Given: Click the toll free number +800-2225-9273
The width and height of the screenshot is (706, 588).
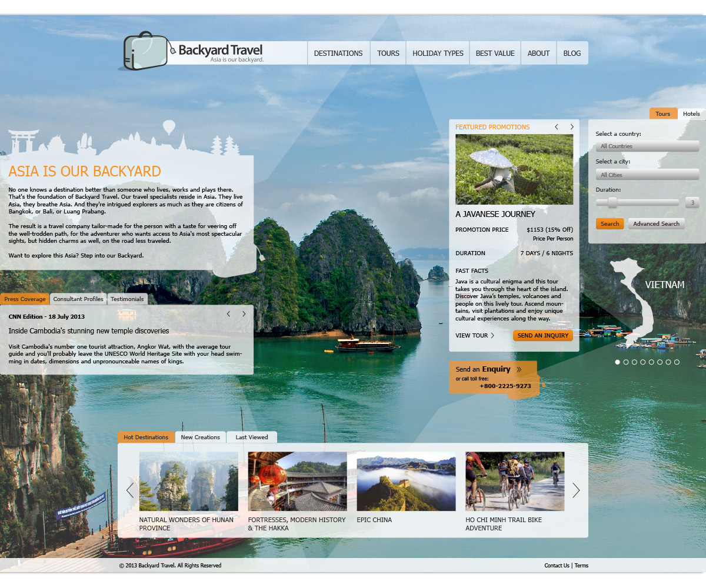Looking at the screenshot, I should coord(505,386).
